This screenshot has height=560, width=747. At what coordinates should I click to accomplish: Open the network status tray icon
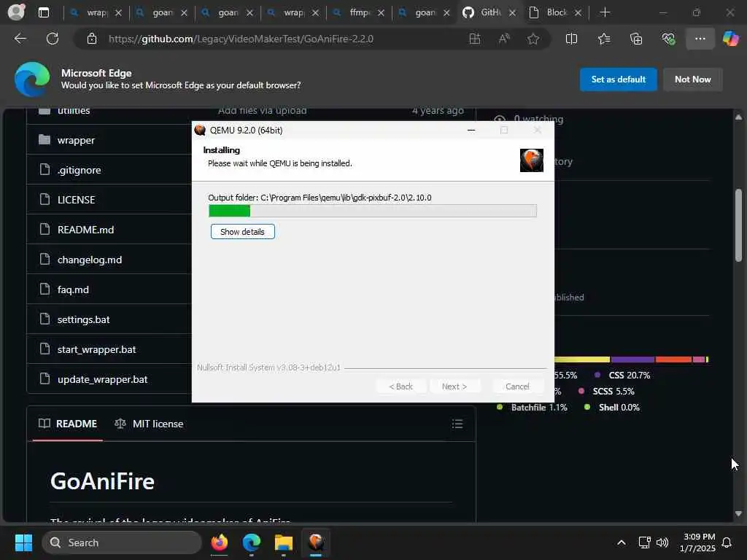point(644,542)
